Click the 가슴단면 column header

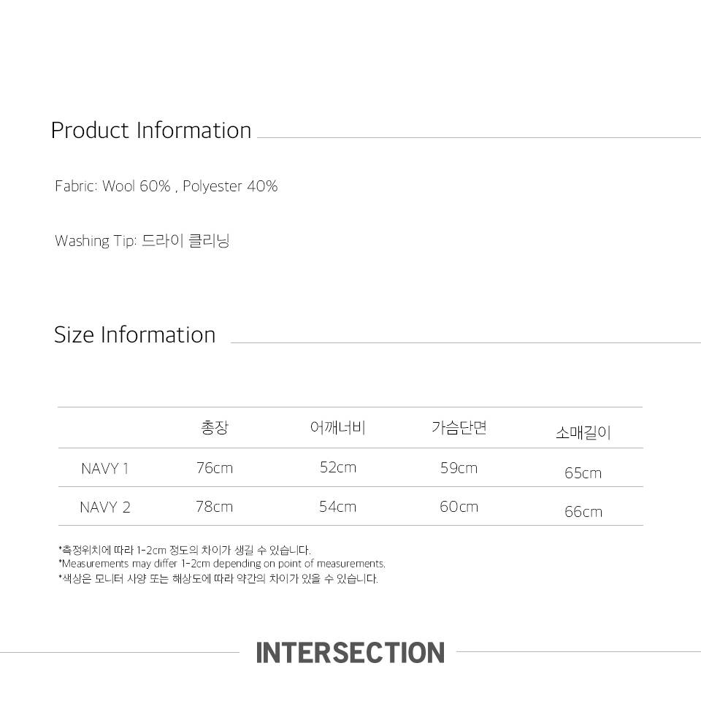[x=459, y=428]
